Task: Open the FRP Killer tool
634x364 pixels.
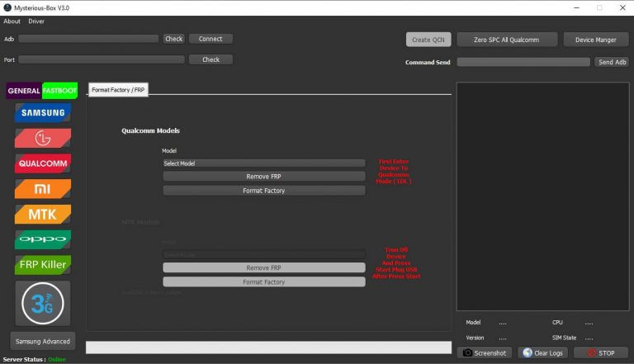Action: [43, 265]
